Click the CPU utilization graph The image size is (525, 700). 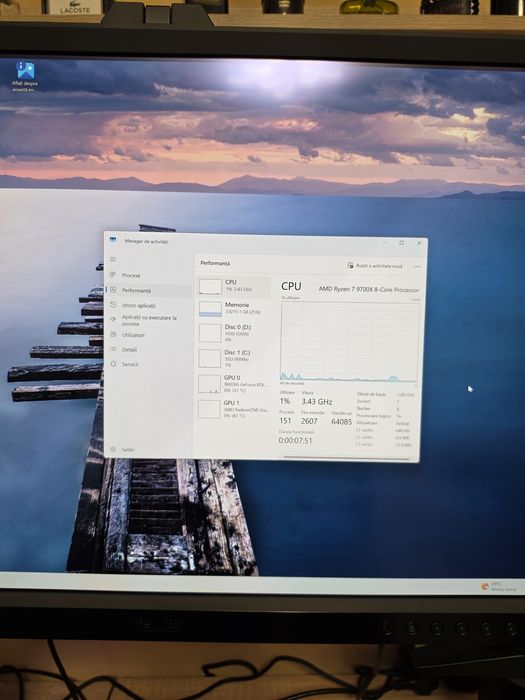[x=350, y=342]
